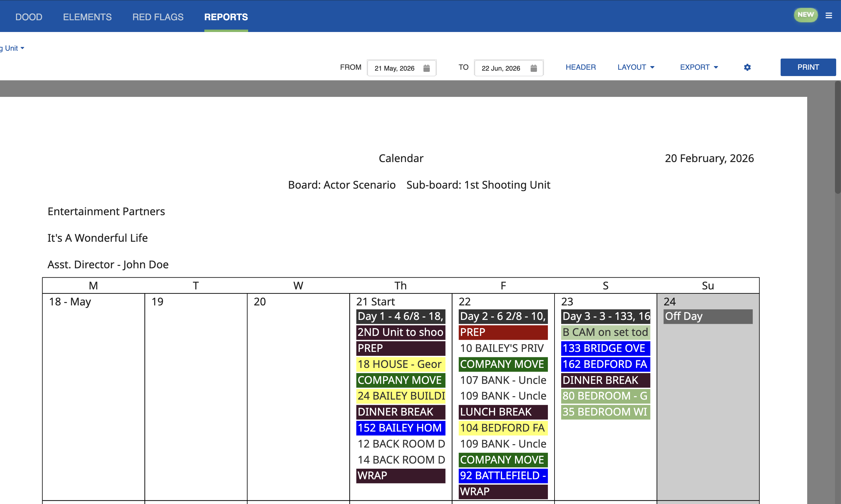This screenshot has width=841, height=504.
Task: Click the Off Day strip on Sunday 24
Action: coord(708,316)
